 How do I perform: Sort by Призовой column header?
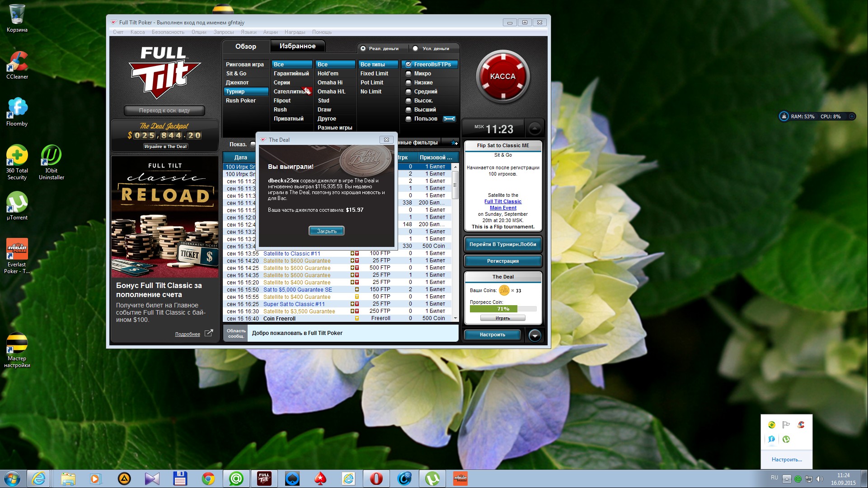(436, 158)
